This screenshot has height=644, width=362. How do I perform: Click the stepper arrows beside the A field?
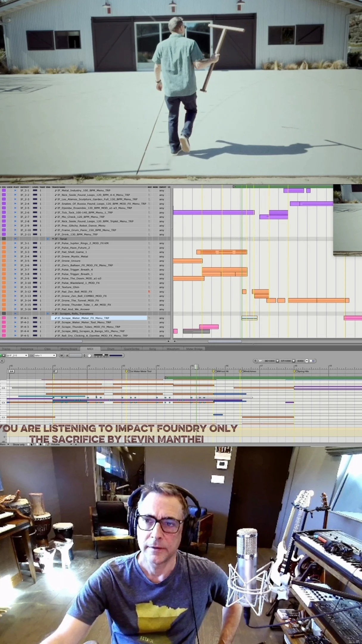coord(84,355)
